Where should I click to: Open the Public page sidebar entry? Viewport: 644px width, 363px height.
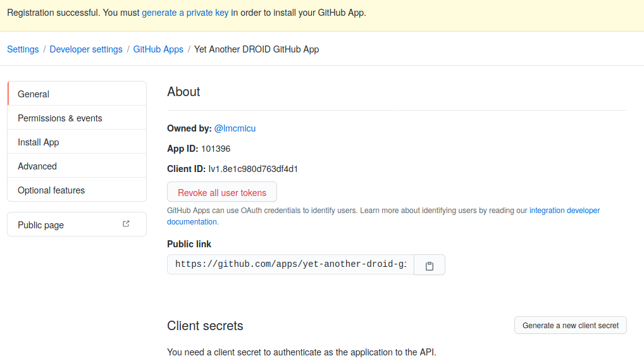tap(77, 225)
